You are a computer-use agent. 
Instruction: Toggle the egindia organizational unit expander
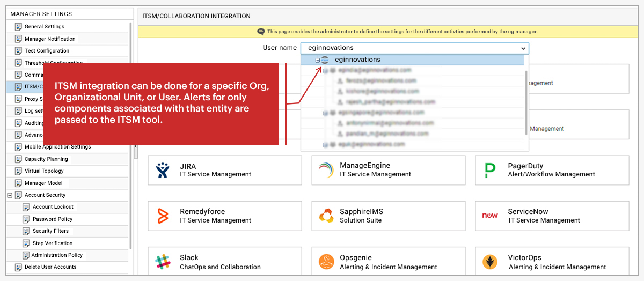click(325, 70)
